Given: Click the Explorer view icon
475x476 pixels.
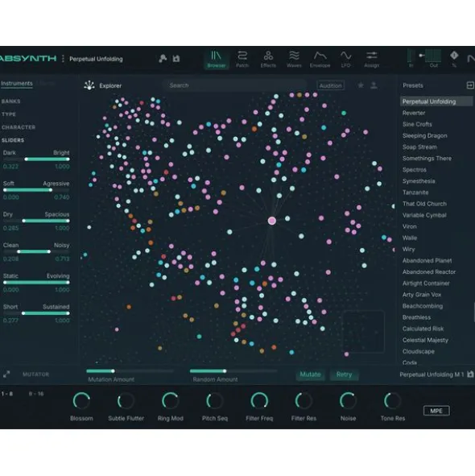Looking at the screenshot, I should [x=89, y=85].
